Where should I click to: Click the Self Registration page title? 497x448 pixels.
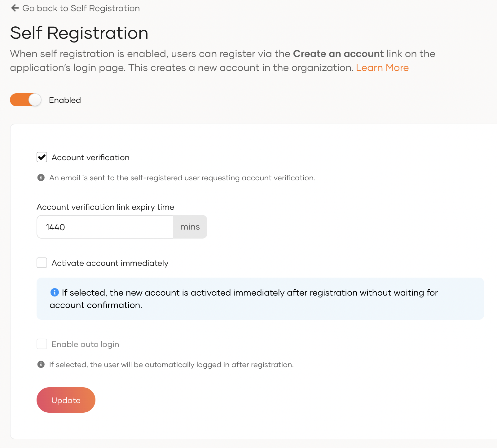79,33
